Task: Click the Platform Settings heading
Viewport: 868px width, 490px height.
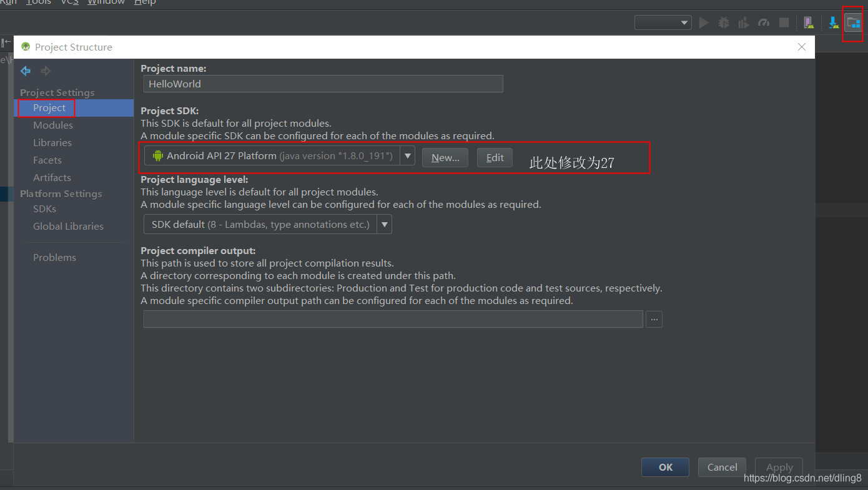Action: [x=61, y=194]
